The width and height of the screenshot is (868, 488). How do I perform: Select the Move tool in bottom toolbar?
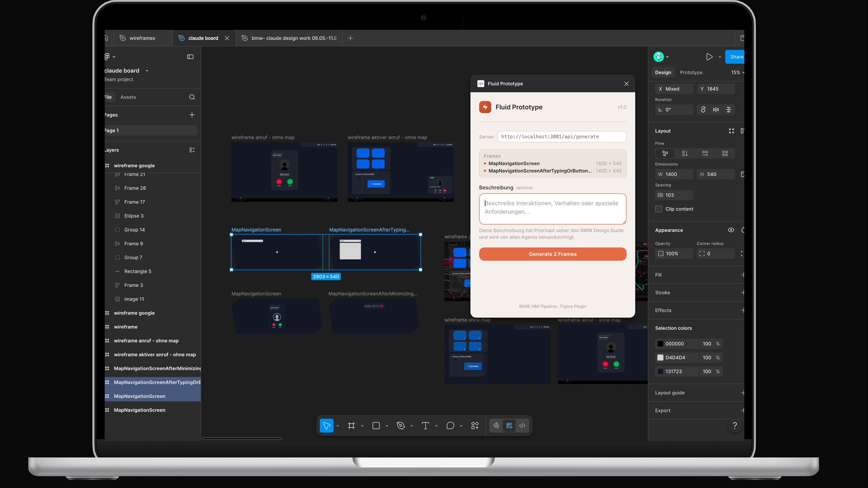(327, 426)
